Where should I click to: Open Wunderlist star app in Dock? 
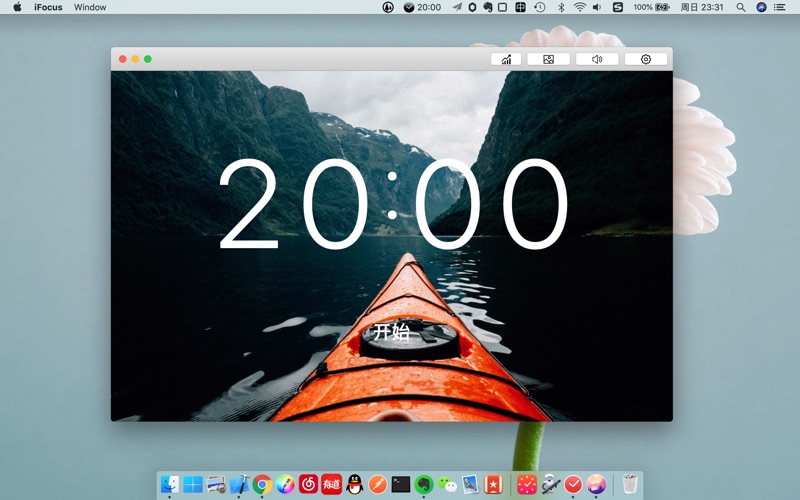point(493,484)
